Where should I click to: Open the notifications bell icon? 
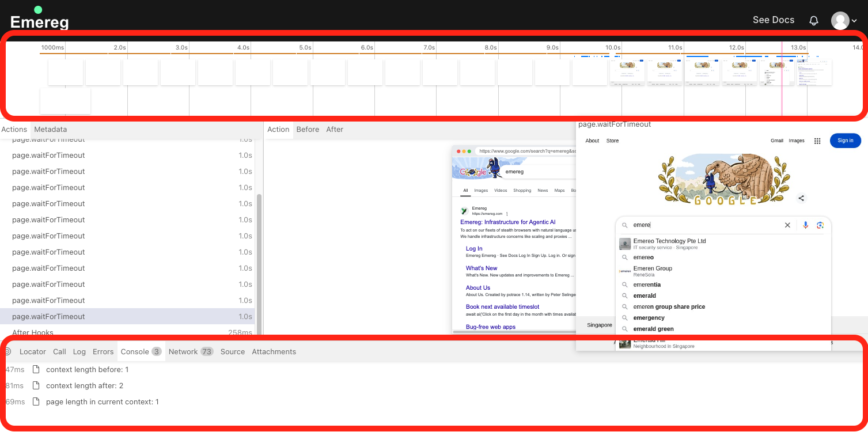813,20
